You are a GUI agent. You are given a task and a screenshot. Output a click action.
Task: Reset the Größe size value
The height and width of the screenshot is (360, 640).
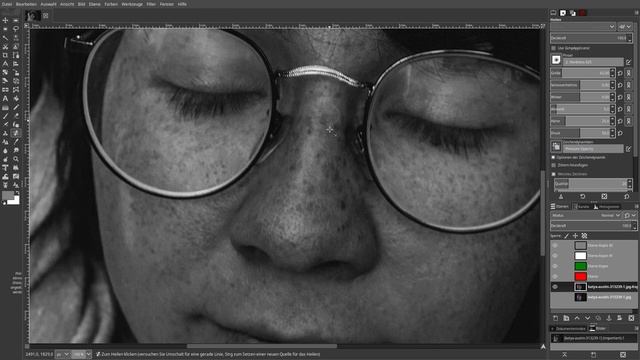[x=620, y=73]
